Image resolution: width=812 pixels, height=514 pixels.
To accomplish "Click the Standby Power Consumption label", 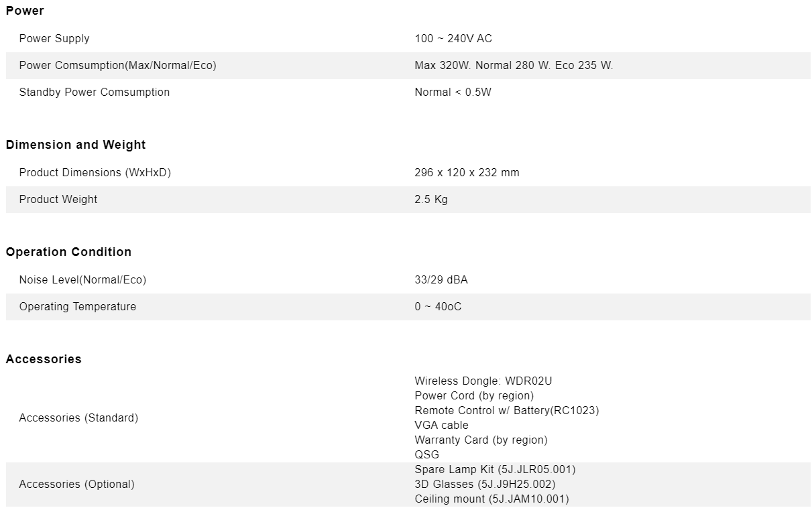I will pyautogui.click(x=95, y=92).
